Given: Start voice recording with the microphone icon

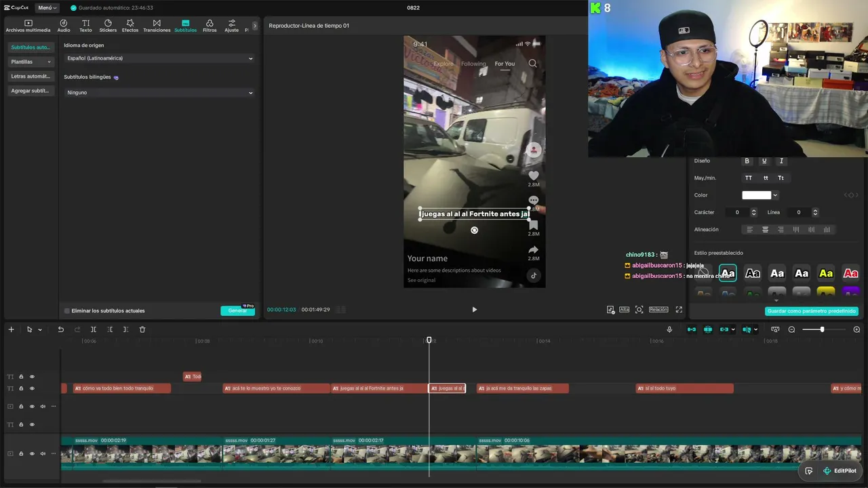Looking at the screenshot, I should pyautogui.click(x=669, y=329).
